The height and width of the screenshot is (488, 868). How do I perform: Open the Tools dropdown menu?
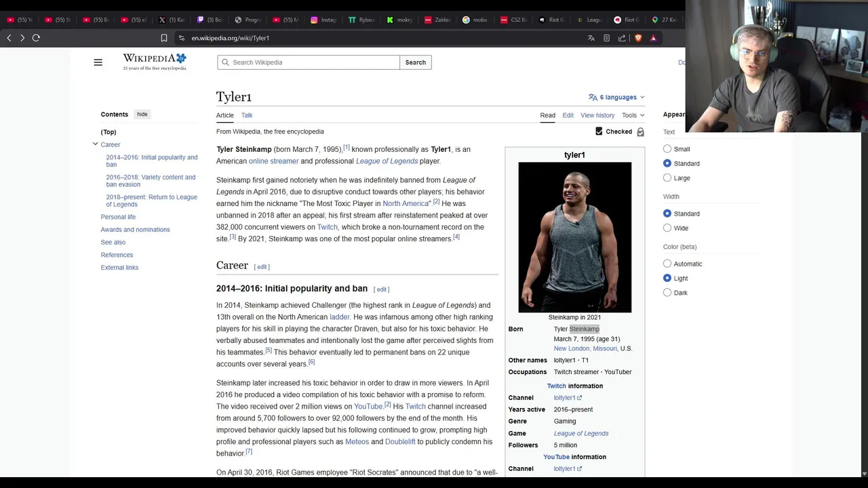coord(633,115)
